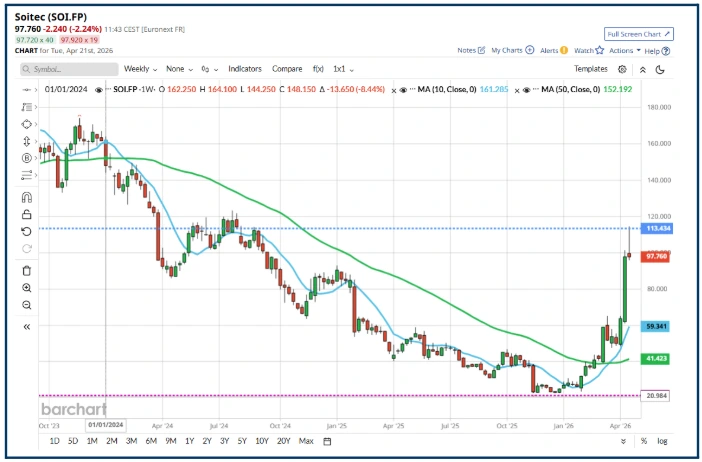This screenshot has height=462, width=702.
Task: Select the 6M range
Action: (151, 441)
